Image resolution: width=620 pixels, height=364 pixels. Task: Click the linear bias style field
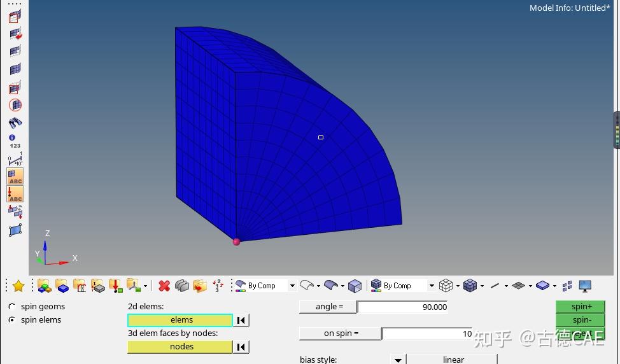453,360
